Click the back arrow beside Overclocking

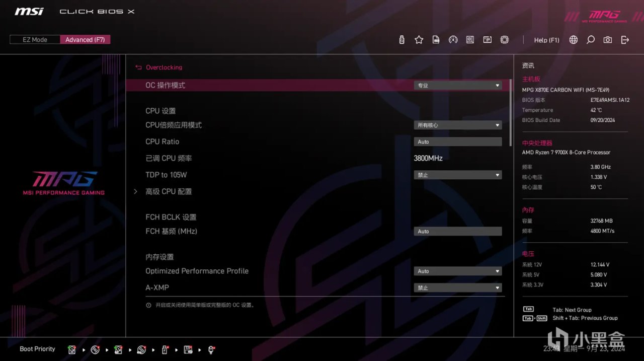tap(138, 67)
